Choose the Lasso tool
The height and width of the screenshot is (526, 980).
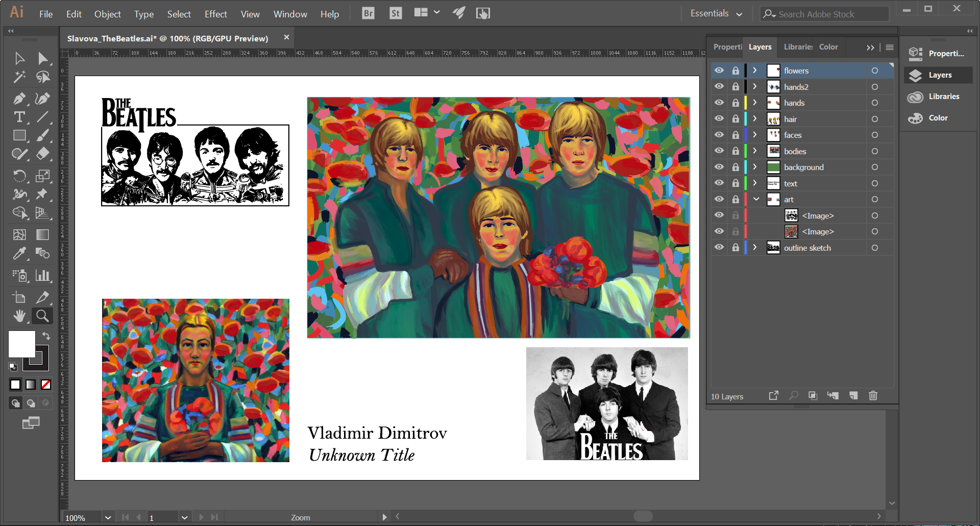pyautogui.click(x=43, y=77)
